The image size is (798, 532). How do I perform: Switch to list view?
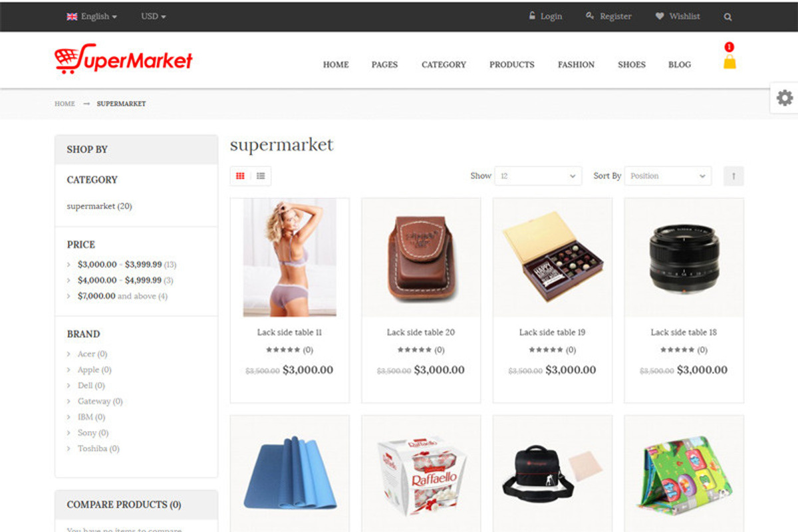[x=261, y=176]
